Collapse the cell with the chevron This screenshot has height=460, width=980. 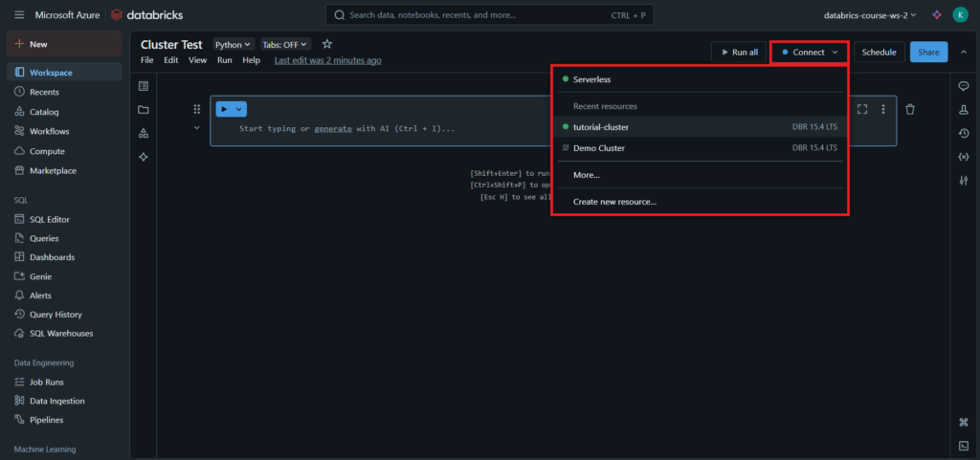pos(197,128)
